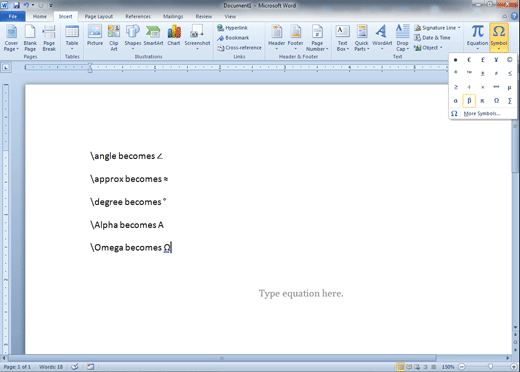Click the zoom out minus button
Screen dimensions: 520x372
click(462, 367)
